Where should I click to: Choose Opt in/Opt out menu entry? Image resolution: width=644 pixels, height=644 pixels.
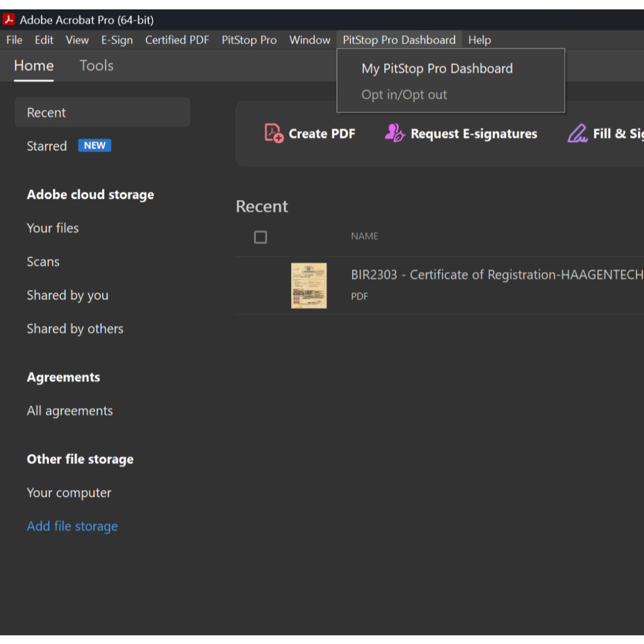(x=404, y=95)
